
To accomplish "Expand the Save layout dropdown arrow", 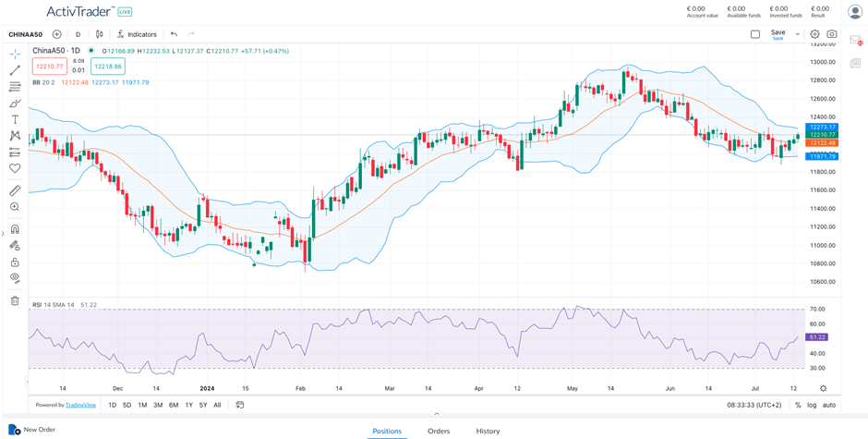I will pos(798,34).
